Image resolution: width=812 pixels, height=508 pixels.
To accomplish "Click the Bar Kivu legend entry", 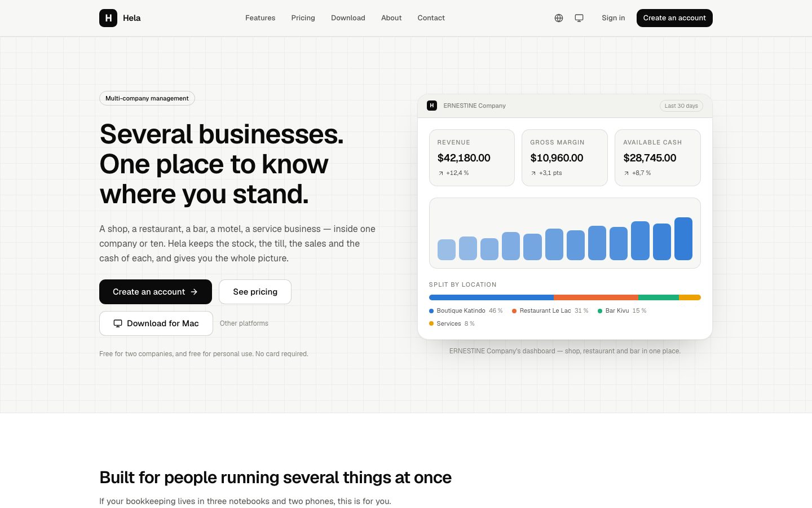I will coord(622,310).
